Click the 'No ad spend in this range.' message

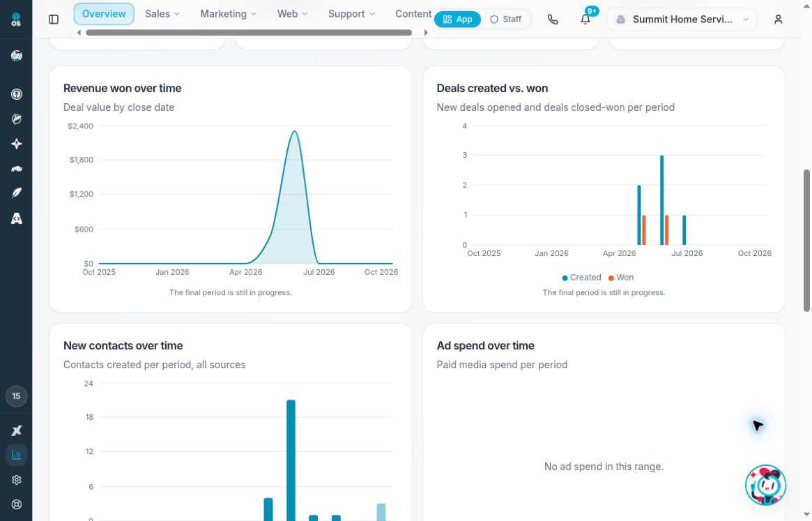coord(604,467)
